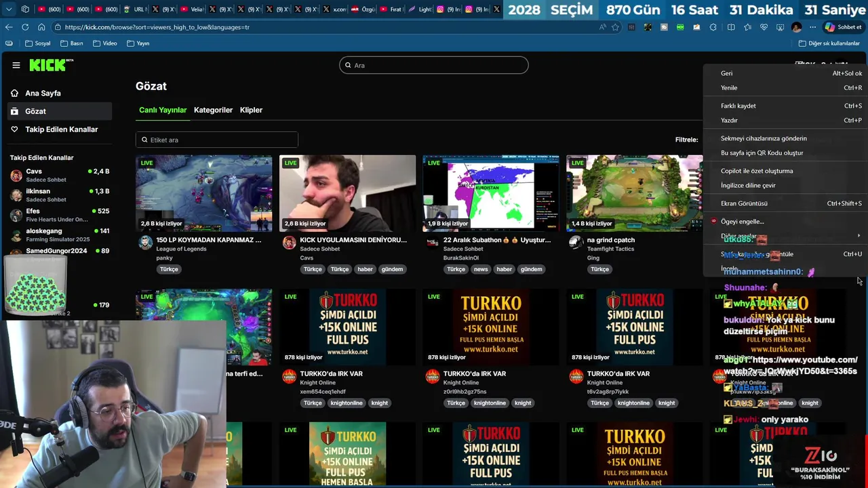Screen dimensions: 868x488
Task: Open the browser profile avatar
Action: [x=796, y=27]
